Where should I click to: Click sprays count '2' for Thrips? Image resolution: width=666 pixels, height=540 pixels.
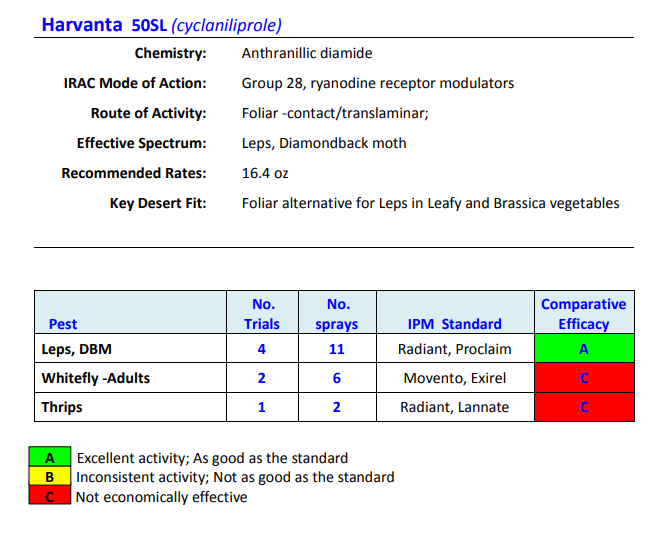[337, 407]
